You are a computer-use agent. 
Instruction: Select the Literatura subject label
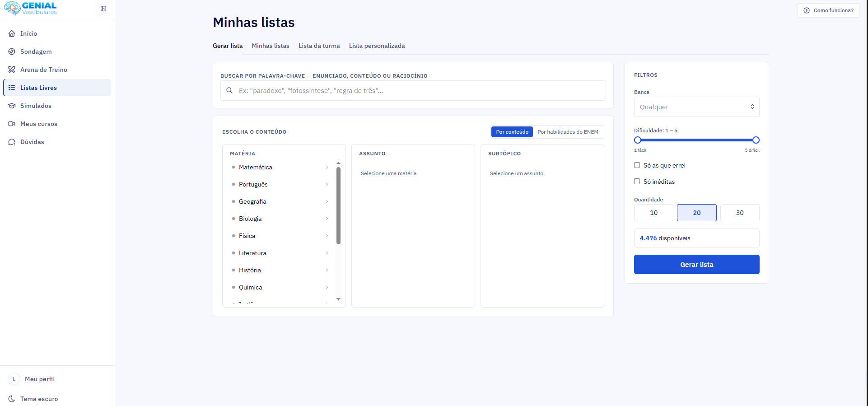(x=252, y=253)
